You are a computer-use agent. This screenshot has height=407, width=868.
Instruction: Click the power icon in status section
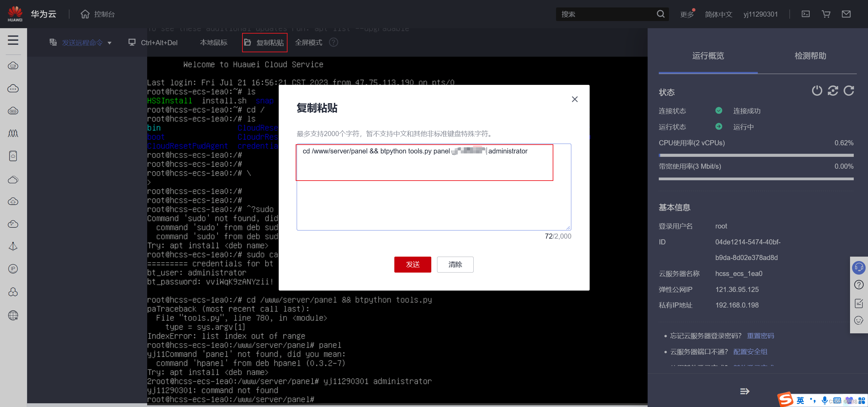pos(817,91)
